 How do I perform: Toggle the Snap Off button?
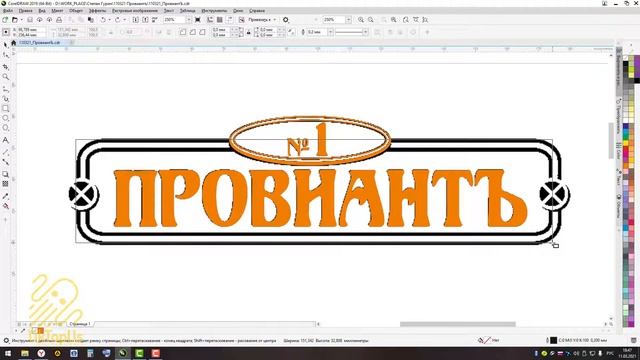242,20
